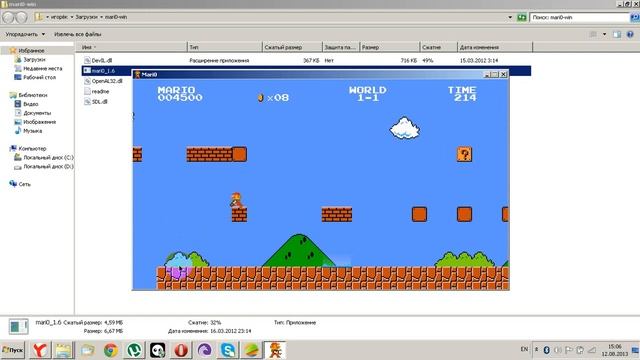Click the Пуск start button
Screen dimensions: 640x360
tap(13, 350)
